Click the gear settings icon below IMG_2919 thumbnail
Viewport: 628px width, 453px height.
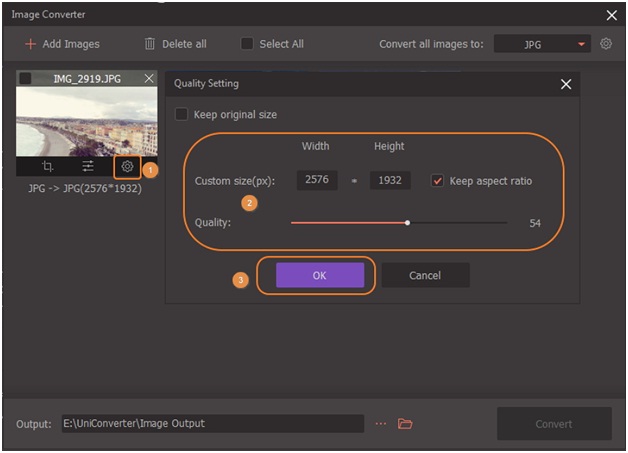127,167
